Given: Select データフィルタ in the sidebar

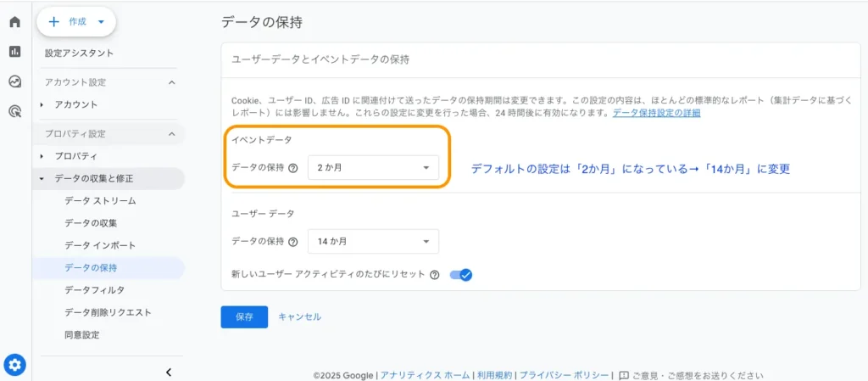Looking at the screenshot, I should click(x=94, y=290).
